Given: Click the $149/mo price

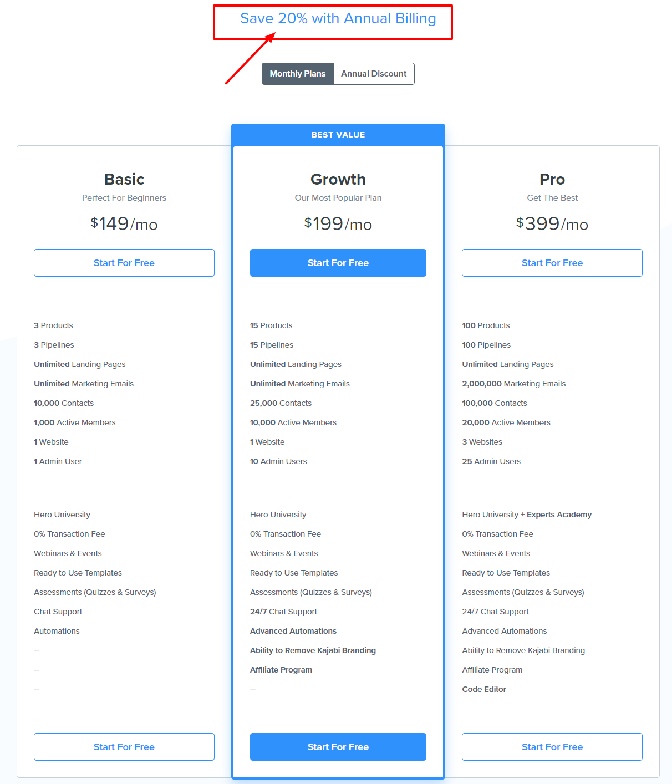Looking at the screenshot, I should (124, 223).
